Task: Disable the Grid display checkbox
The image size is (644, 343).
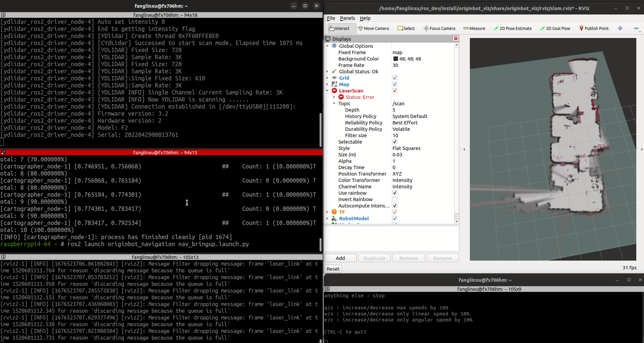Action: point(395,78)
